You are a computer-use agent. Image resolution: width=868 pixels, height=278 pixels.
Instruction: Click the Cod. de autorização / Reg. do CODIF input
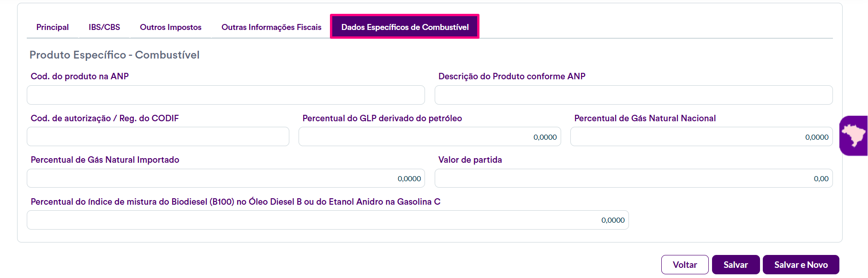(x=158, y=137)
